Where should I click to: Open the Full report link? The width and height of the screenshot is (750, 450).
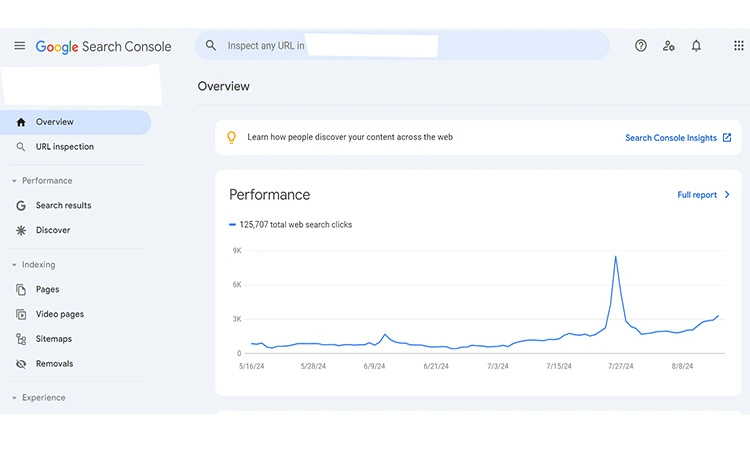697,195
